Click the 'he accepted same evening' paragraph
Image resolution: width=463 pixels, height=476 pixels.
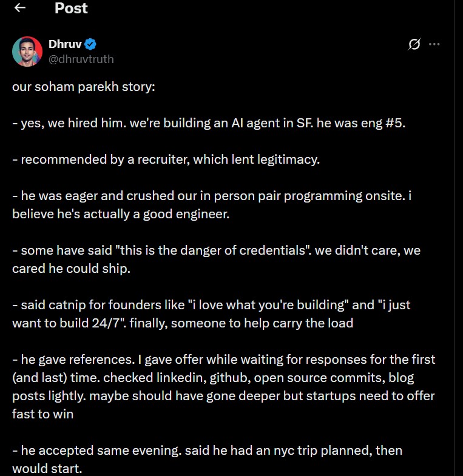coord(206,460)
